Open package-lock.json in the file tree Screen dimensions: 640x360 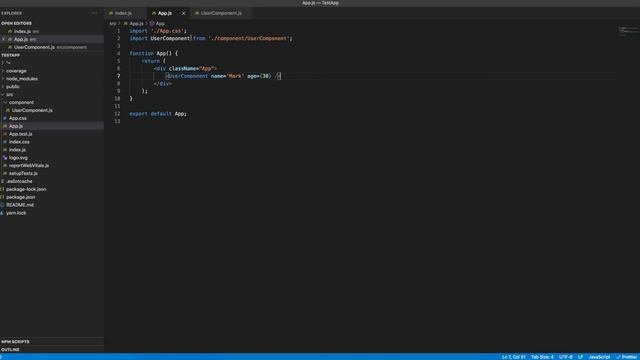(26, 189)
